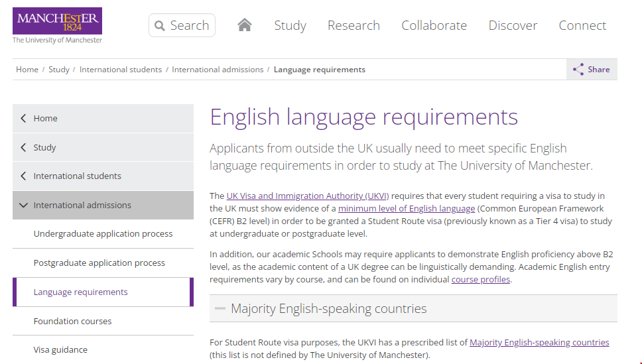The width and height of the screenshot is (642, 364).
Task: Click the back chevron beside sidebar Study
Action: 24,147
